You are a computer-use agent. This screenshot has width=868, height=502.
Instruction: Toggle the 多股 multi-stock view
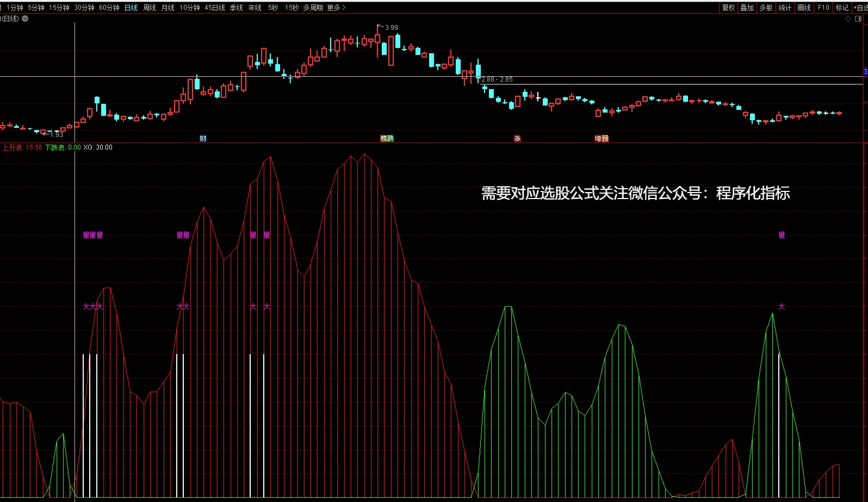766,8
